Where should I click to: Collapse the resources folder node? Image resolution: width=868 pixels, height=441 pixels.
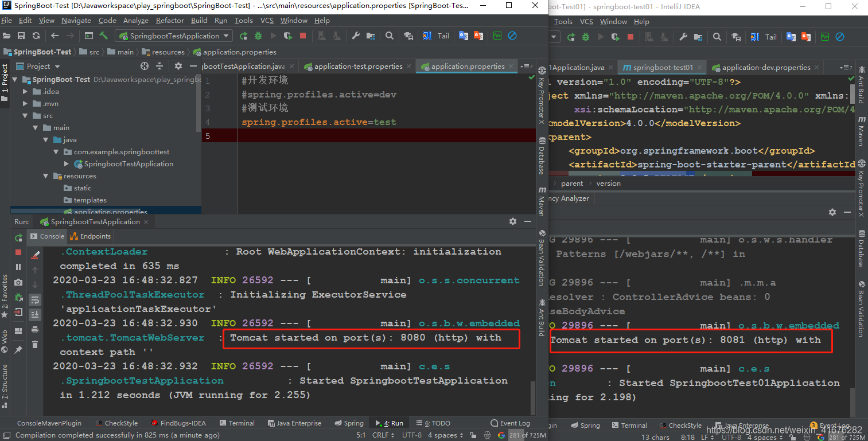pos(46,176)
